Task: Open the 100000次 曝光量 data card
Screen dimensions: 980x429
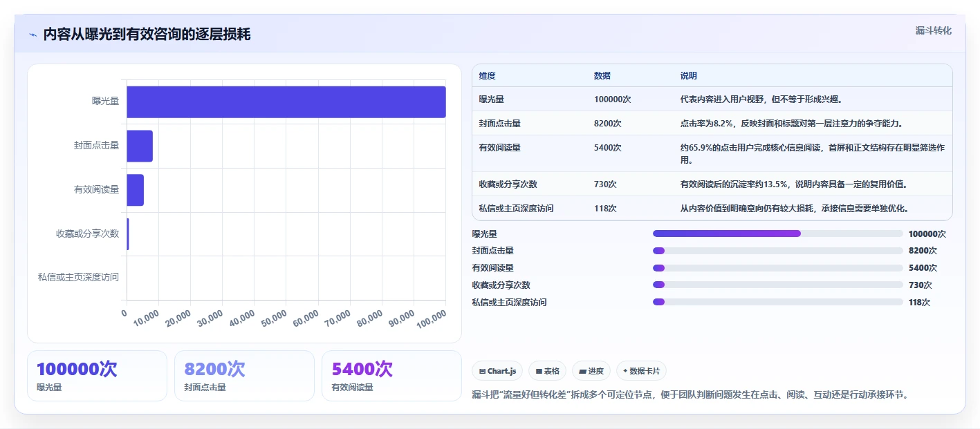Action: click(97, 376)
